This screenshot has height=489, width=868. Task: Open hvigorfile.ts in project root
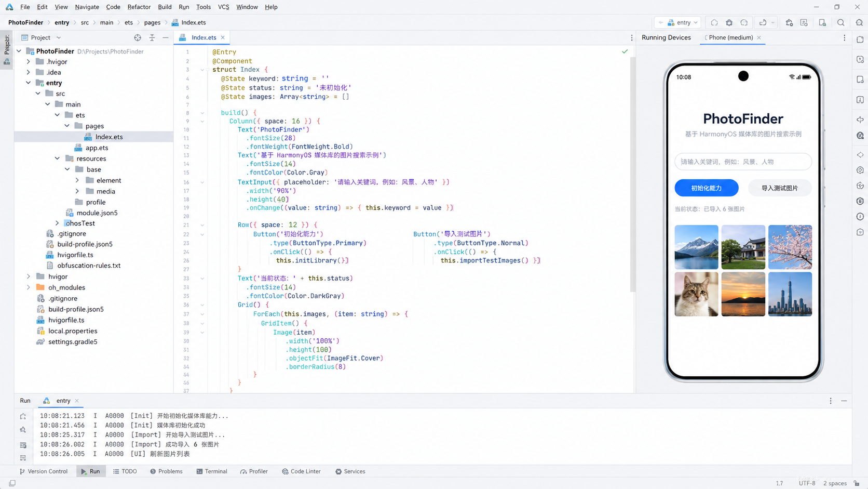coord(66,320)
